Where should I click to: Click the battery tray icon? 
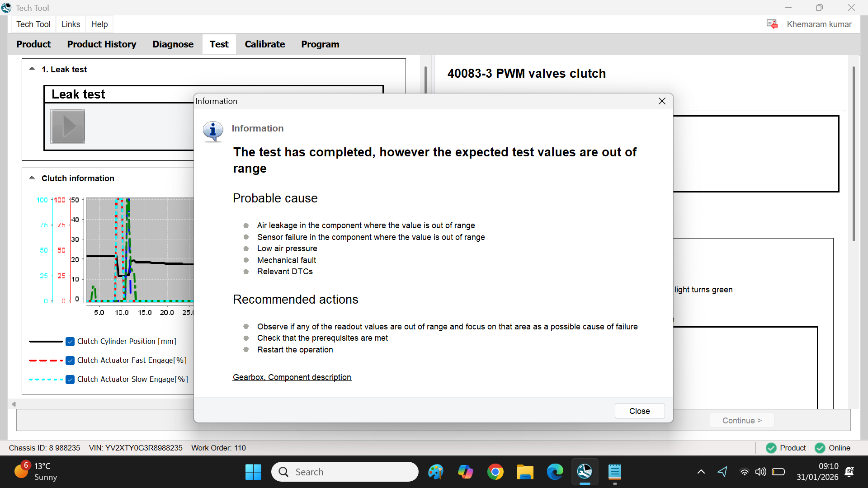(778, 472)
